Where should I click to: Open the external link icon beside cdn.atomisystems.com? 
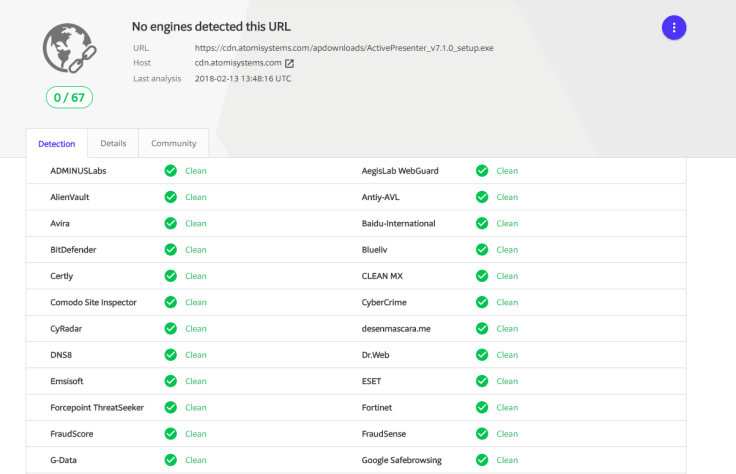coord(290,63)
